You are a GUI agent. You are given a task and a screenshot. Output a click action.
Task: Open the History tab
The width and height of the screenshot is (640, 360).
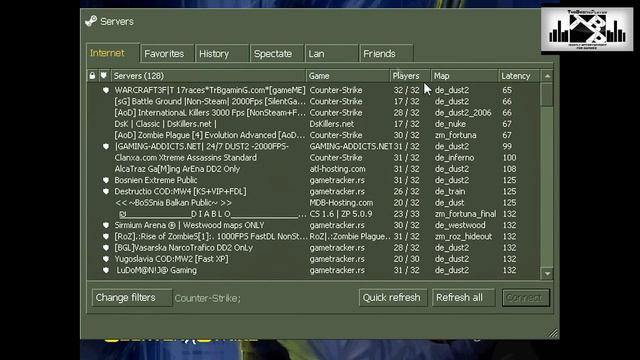(222, 53)
